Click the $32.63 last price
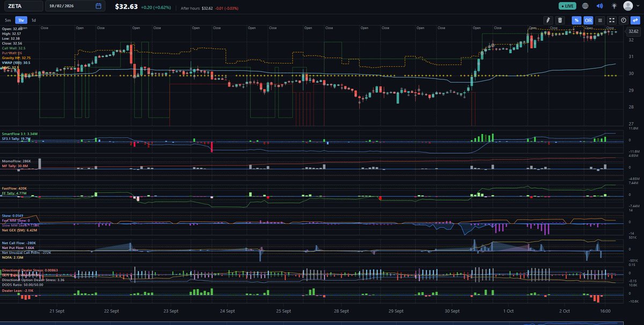 tap(127, 6)
